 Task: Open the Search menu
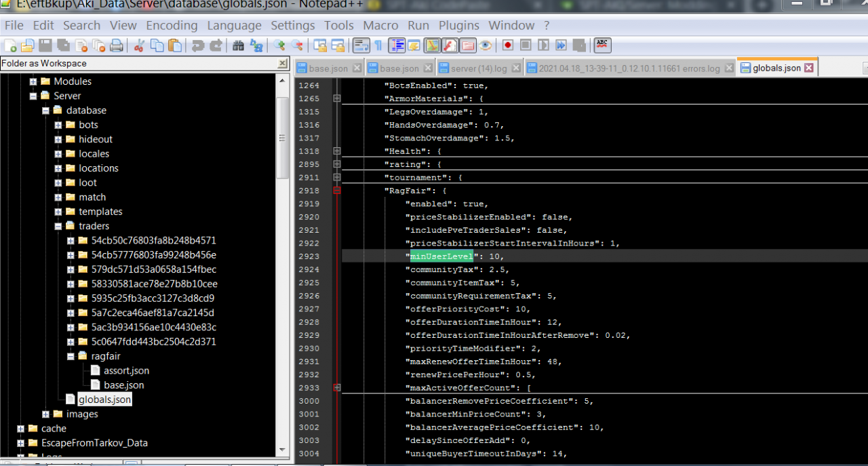[x=81, y=26]
